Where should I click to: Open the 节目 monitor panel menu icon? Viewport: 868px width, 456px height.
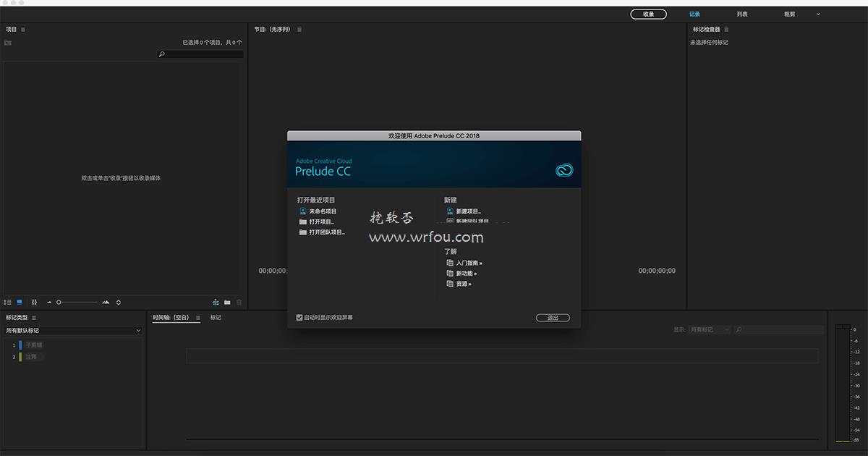pos(299,30)
